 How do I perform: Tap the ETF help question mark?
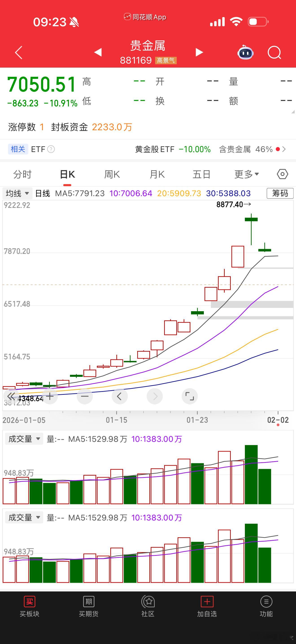(x=51, y=149)
